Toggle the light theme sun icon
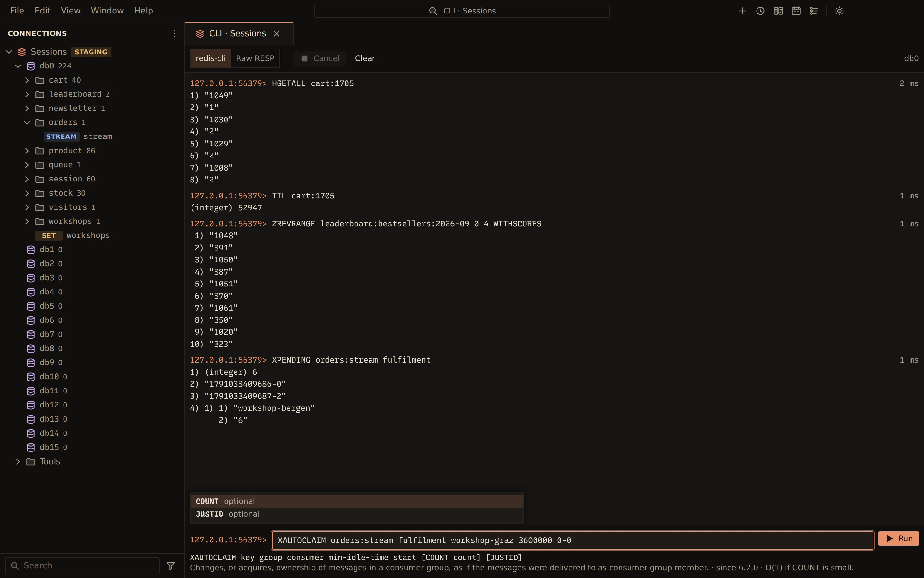This screenshot has height=578, width=924. pos(839,11)
